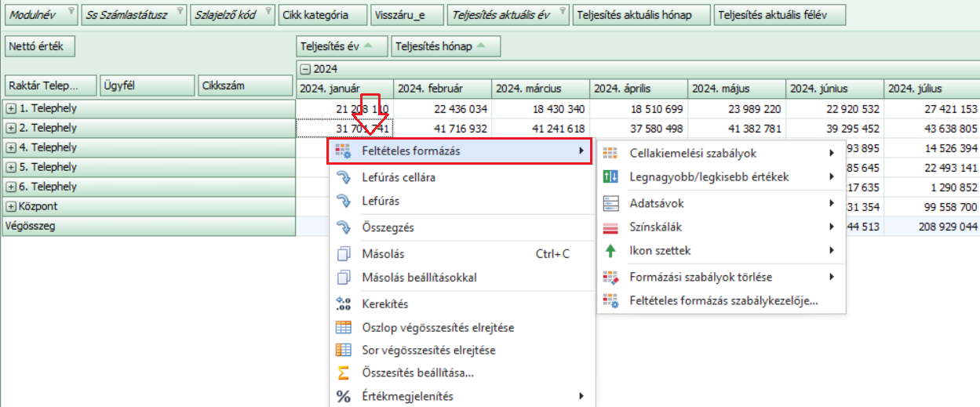Click the Lefúrás cellára arrow icon
The height and width of the screenshot is (407, 980).
coord(343,177)
